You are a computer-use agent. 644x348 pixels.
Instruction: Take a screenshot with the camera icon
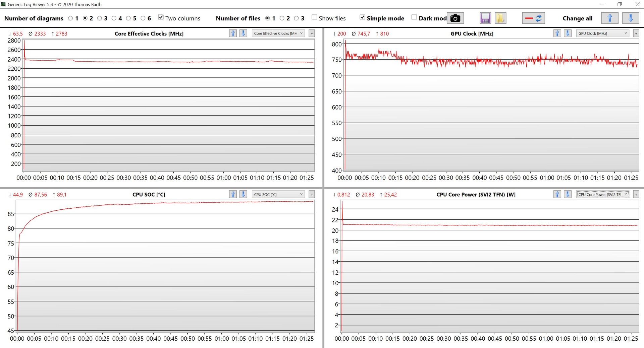pos(455,18)
